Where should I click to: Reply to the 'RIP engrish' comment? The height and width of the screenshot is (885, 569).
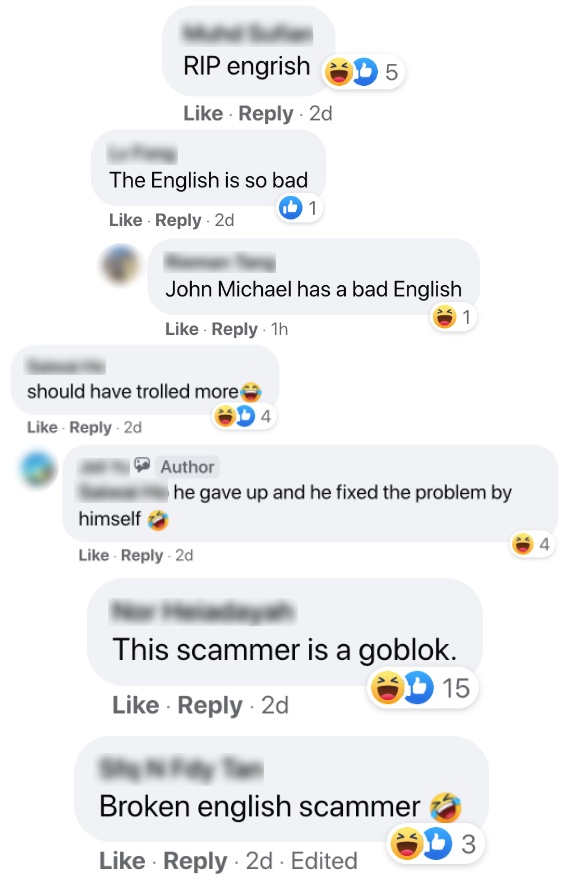[x=265, y=113]
